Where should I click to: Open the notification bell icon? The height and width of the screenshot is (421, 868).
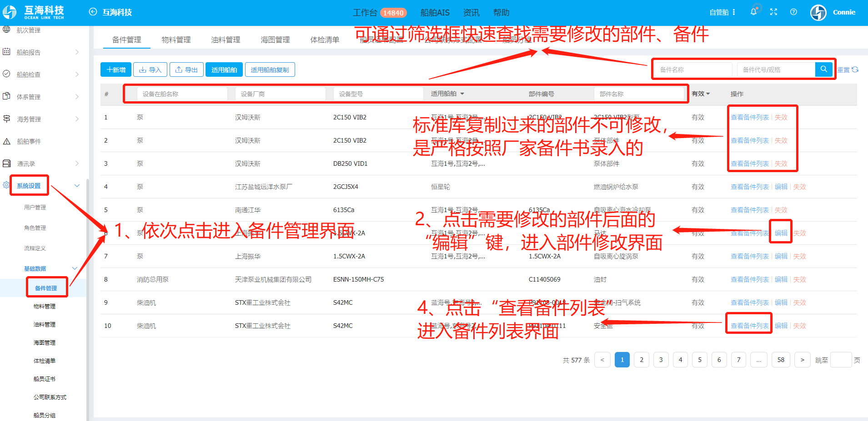[753, 12]
